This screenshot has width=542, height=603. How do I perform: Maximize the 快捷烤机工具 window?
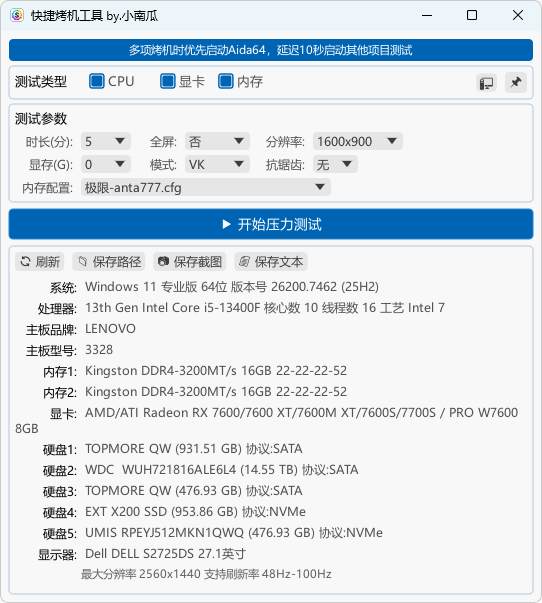pyautogui.click(x=472, y=15)
